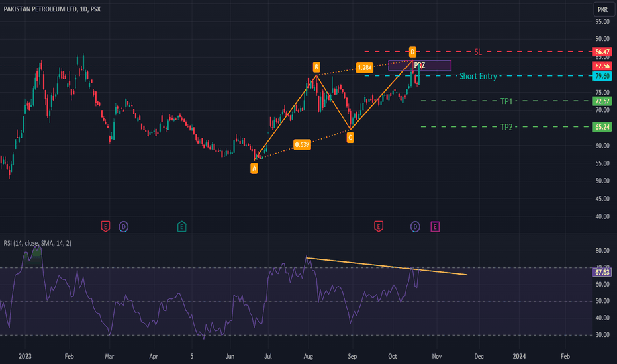Click the red E earnings marker near September
The height and width of the screenshot is (364, 617).
tap(378, 226)
